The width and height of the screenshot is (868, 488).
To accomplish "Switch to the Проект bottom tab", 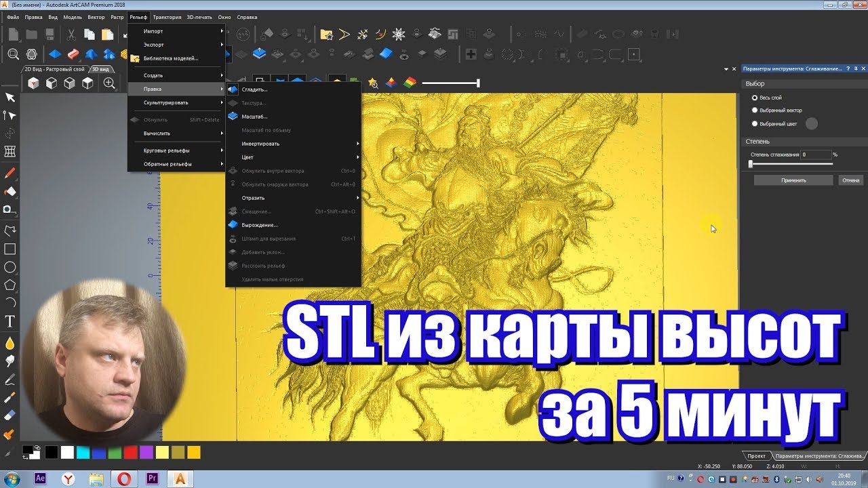I will pos(757,456).
